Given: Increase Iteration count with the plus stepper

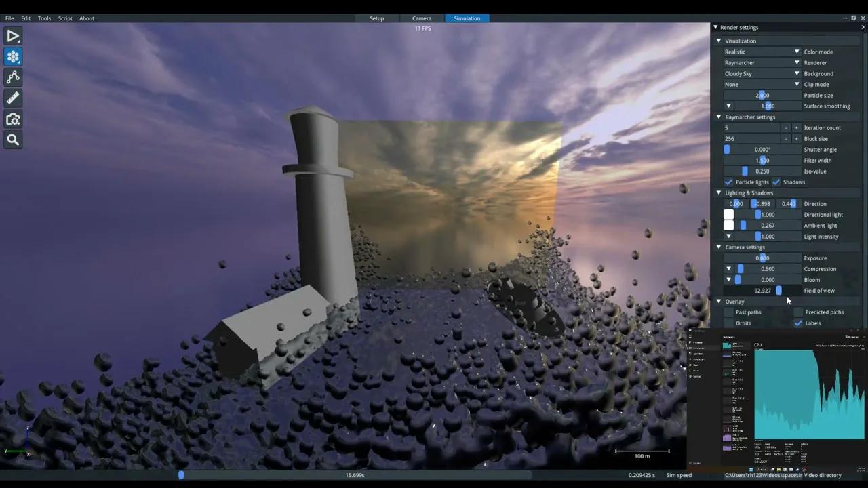Looking at the screenshot, I should [797, 127].
